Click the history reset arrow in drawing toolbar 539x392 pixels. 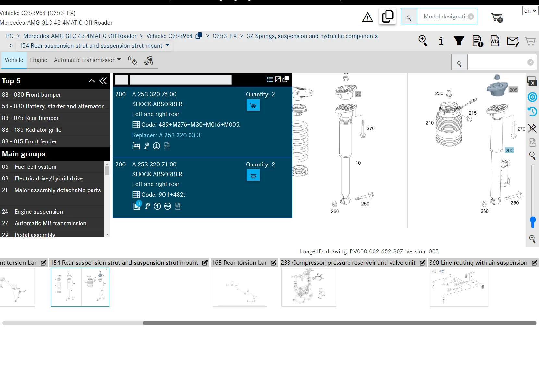[x=532, y=112]
